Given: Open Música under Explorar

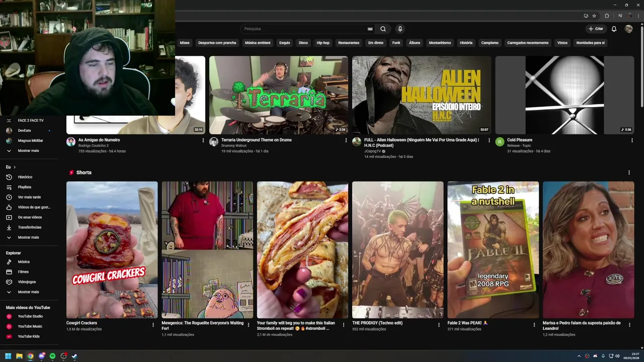Looking at the screenshot, I should click(x=24, y=262).
